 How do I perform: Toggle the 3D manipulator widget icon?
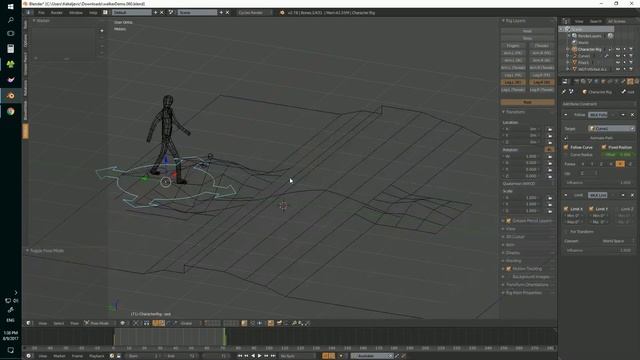tap(156, 323)
